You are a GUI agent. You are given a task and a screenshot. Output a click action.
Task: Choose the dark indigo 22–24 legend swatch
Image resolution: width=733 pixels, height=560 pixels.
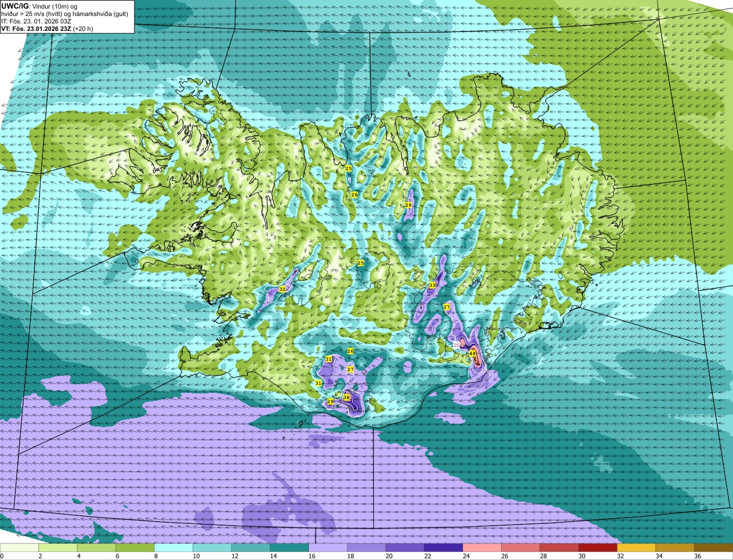443,547
